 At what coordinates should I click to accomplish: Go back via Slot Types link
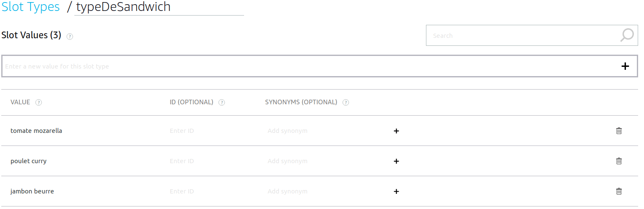[31, 7]
